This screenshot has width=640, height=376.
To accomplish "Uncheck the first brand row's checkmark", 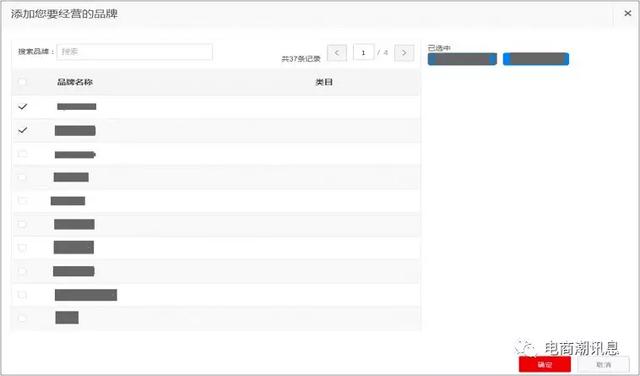I will click(x=23, y=107).
